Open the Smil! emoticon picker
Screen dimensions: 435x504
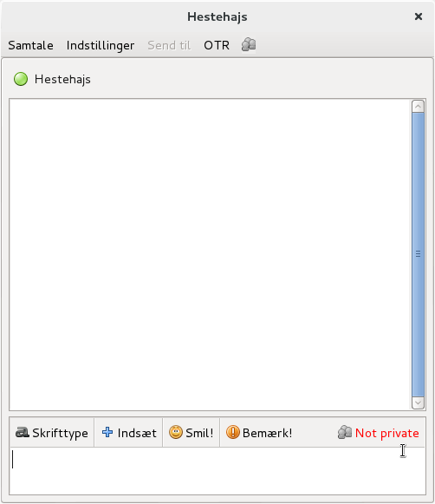[192, 433]
